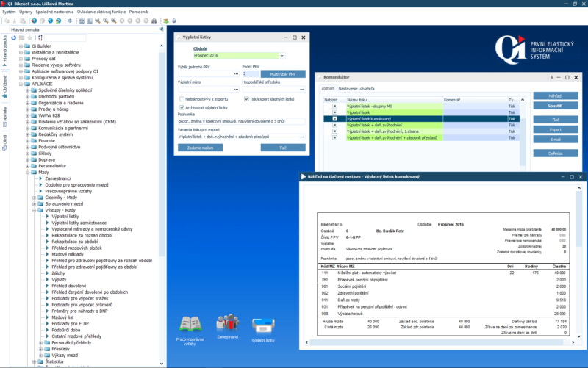The image size is (588, 368).
Task: Expand the Financie folder
Action: pyautogui.click(x=28, y=141)
